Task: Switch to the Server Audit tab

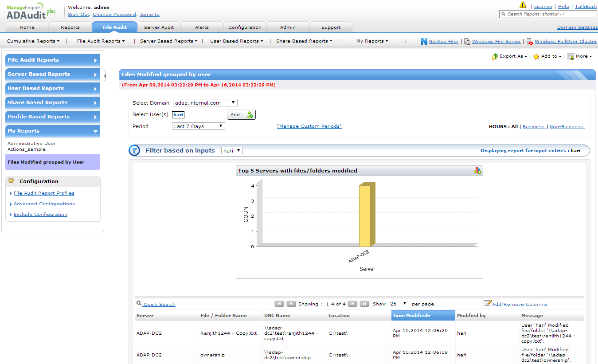Action: tap(159, 27)
